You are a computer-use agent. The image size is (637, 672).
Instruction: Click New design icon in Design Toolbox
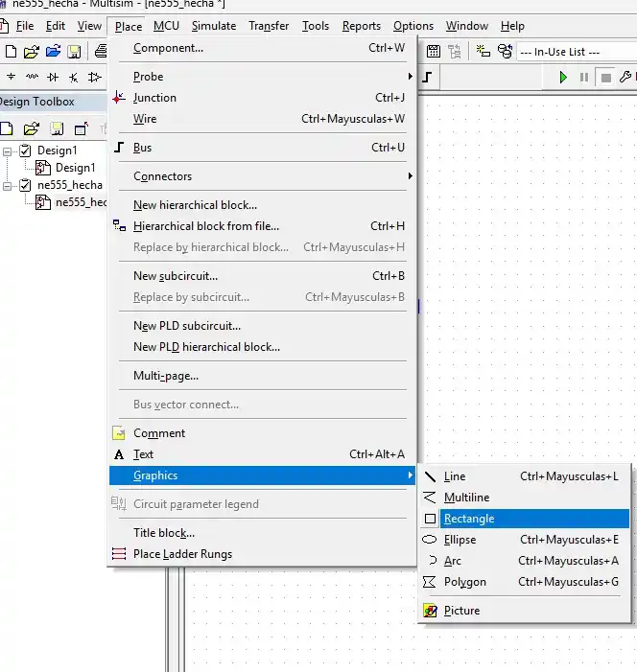[x=7, y=128]
